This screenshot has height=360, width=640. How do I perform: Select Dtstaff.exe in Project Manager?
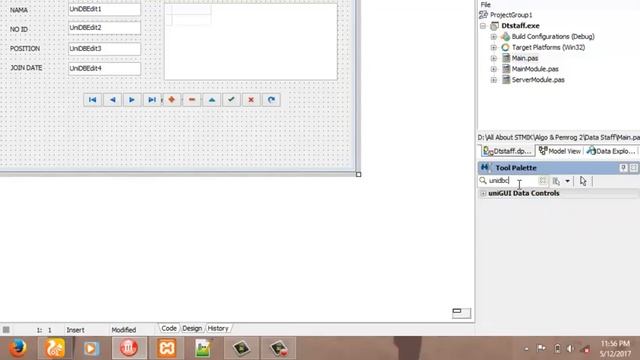[520, 26]
